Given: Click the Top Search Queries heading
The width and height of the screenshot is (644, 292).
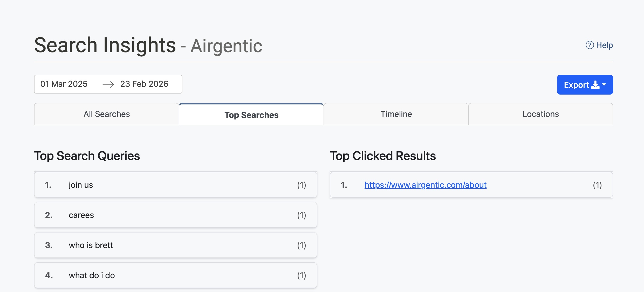Looking at the screenshot, I should (x=87, y=156).
